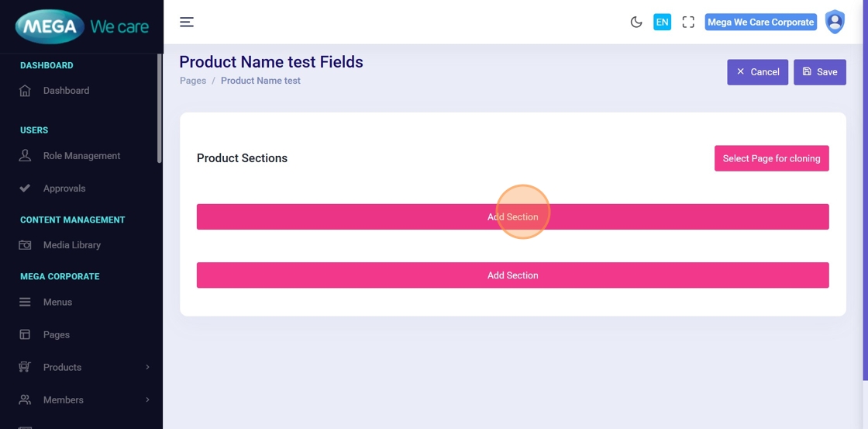Click the first Add Section bar
This screenshot has width=868, height=429.
pyautogui.click(x=512, y=216)
